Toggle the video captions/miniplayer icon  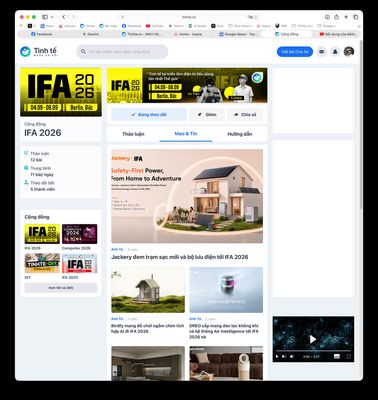click(x=337, y=356)
